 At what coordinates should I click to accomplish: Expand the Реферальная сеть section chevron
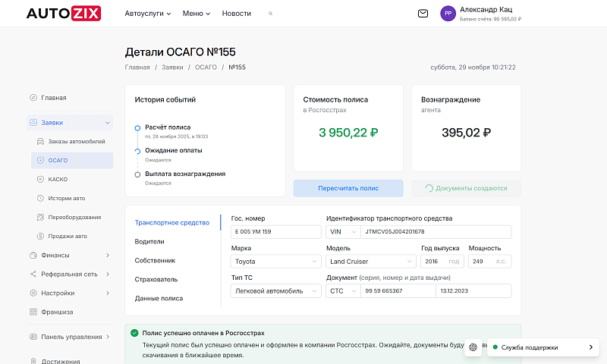108,275
